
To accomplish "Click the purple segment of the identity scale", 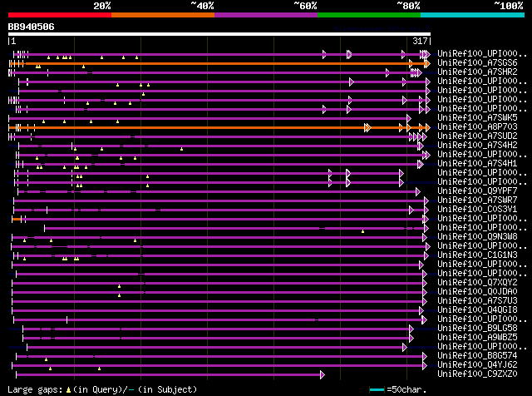I will coord(266,15).
